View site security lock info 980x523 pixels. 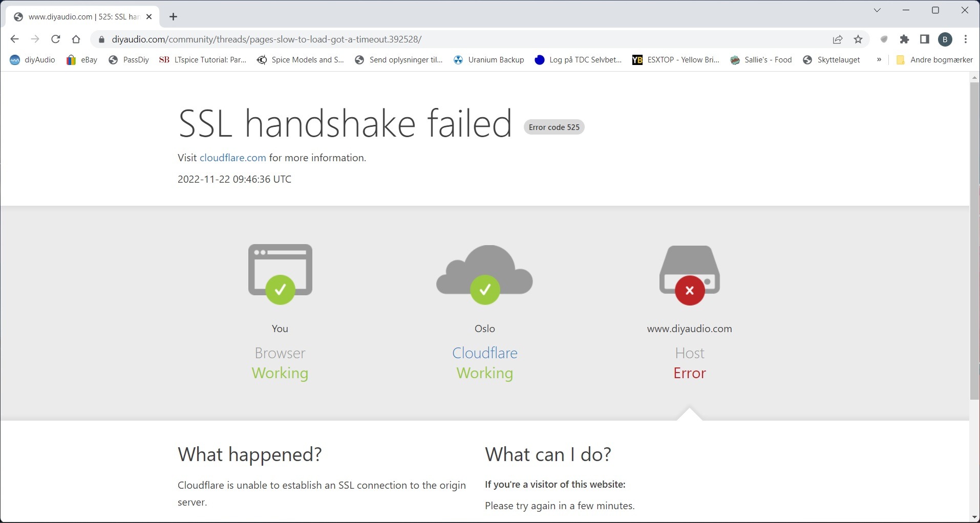click(101, 39)
